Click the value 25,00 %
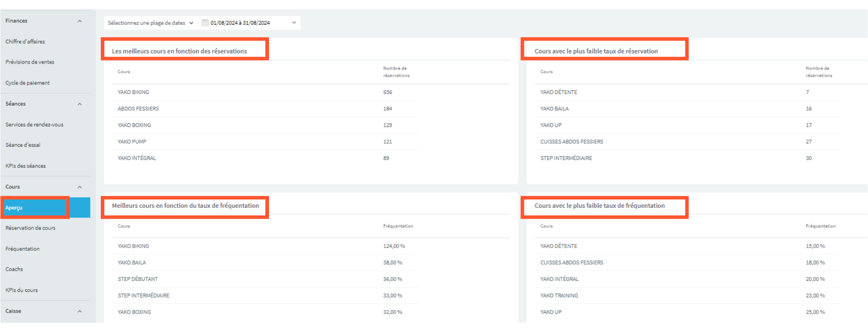868x328 pixels. point(815,312)
